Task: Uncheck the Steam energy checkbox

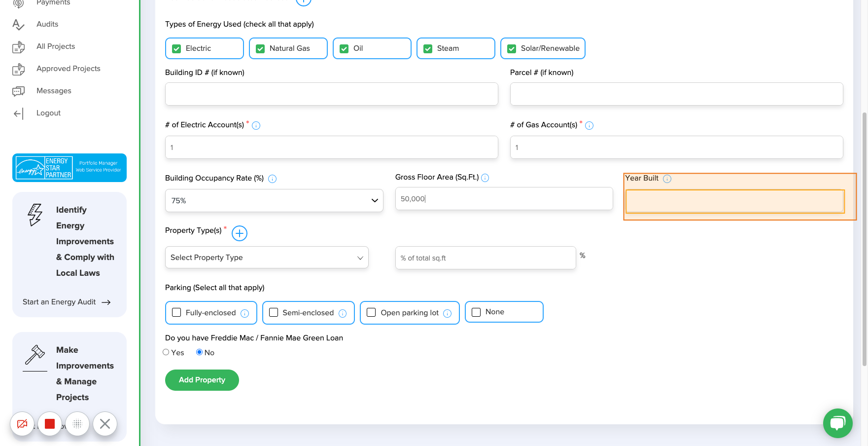Action: (428, 49)
